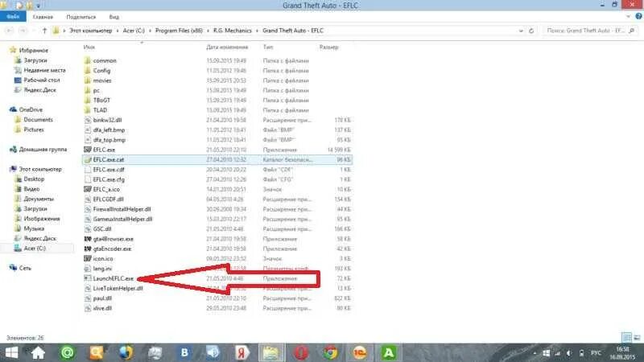Open the OneDrive Documents folder
The image size is (644, 362).
(x=38, y=119)
